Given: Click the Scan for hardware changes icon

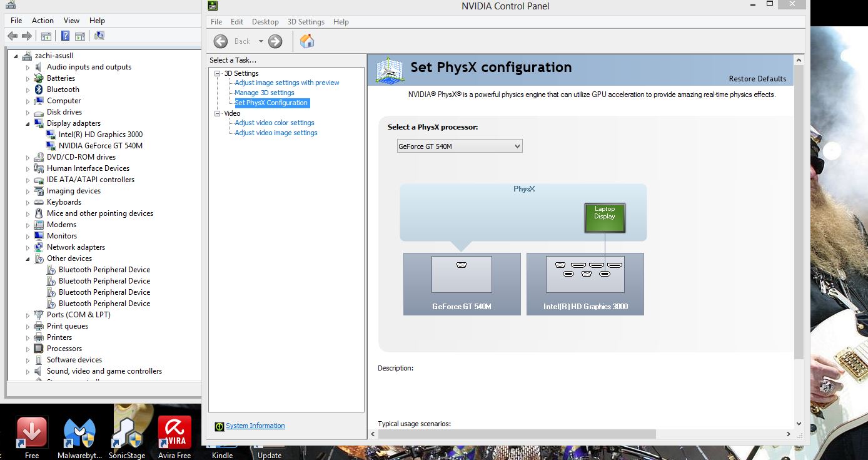Looking at the screenshot, I should pos(99,36).
